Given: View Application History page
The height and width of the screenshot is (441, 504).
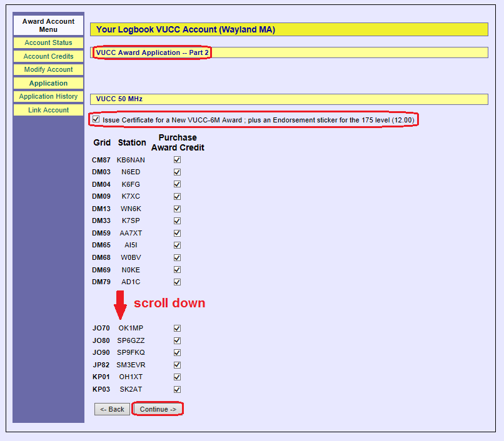Looking at the screenshot, I should tap(48, 96).
